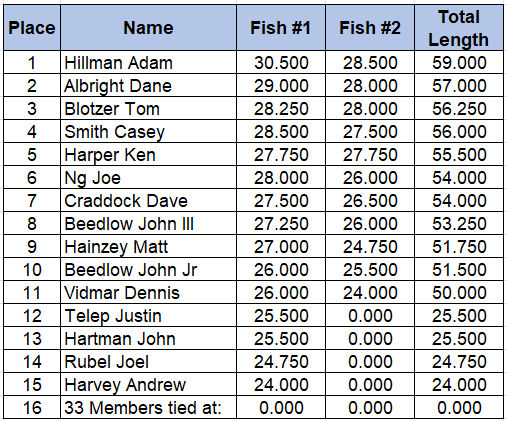Viewport: 507px width, 421px height.
Task: Select the Hillman Adam name cell
Action: point(148,62)
